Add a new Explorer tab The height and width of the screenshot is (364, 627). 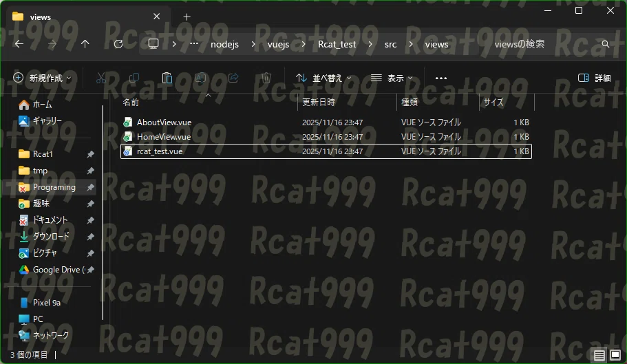pos(187,17)
